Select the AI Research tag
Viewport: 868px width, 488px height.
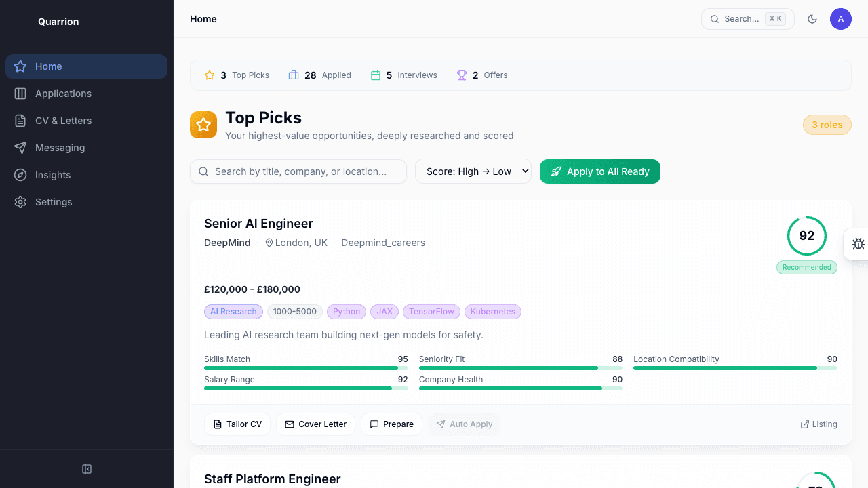[x=233, y=312]
